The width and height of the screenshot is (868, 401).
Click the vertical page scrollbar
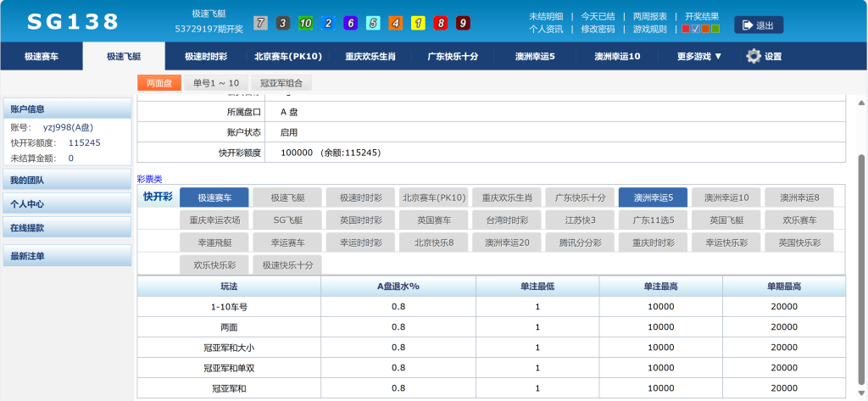point(862,254)
